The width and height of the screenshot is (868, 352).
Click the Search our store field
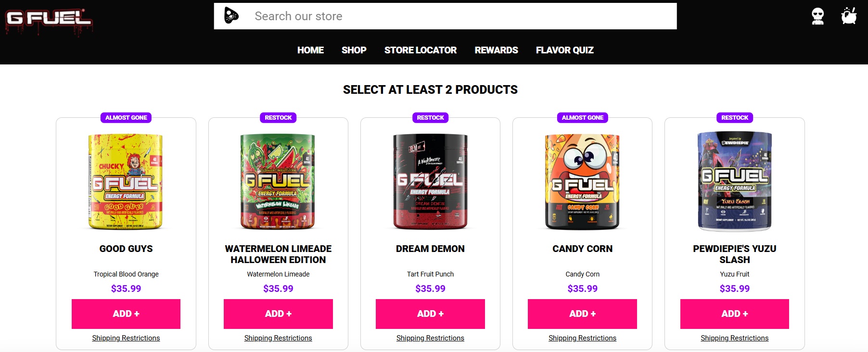tap(433, 16)
